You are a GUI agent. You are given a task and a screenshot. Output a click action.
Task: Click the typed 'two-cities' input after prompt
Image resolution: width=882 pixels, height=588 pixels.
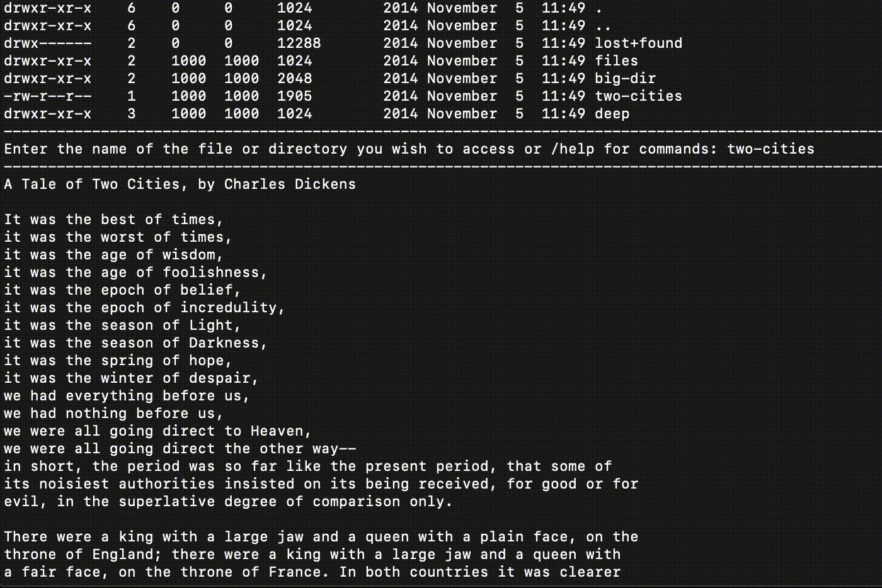click(x=770, y=149)
